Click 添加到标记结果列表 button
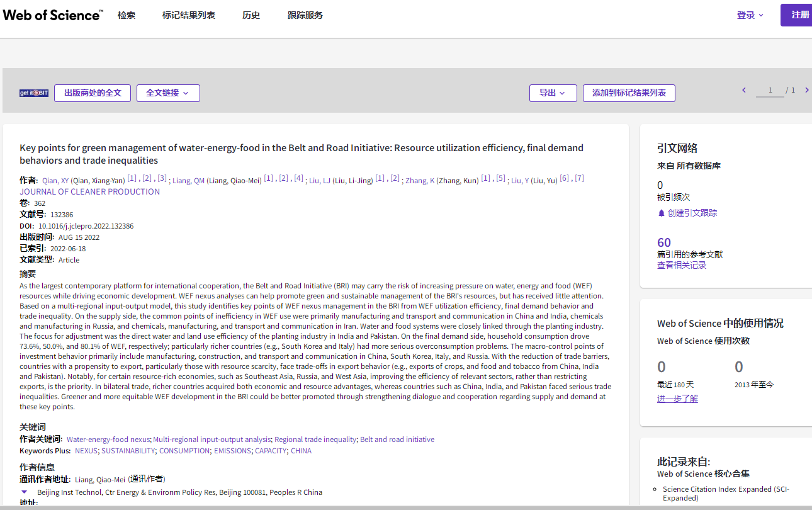The height and width of the screenshot is (510, 812). point(629,93)
